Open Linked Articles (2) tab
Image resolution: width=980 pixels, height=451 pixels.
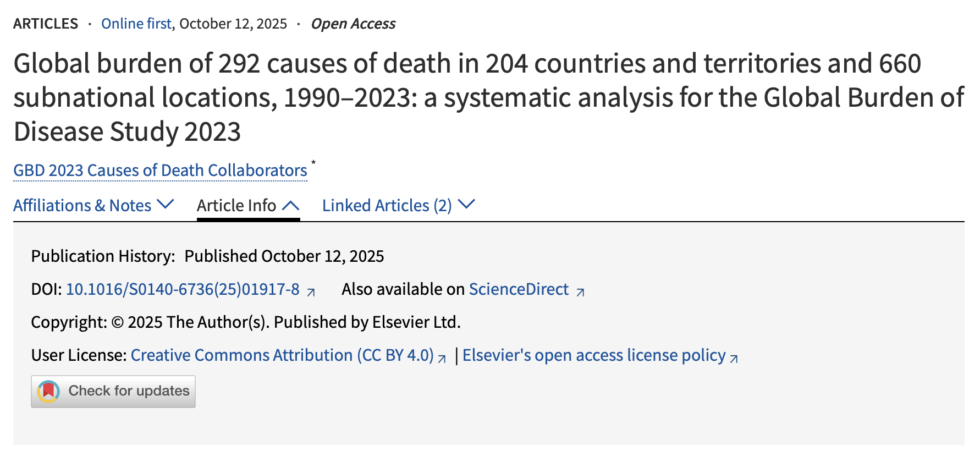[x=387, y=206]
